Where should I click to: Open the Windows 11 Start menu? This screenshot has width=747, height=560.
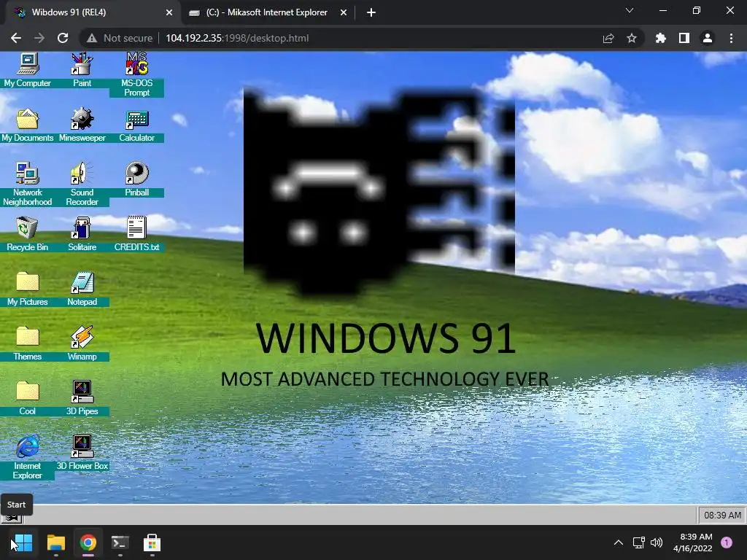(x=24, y=542)
